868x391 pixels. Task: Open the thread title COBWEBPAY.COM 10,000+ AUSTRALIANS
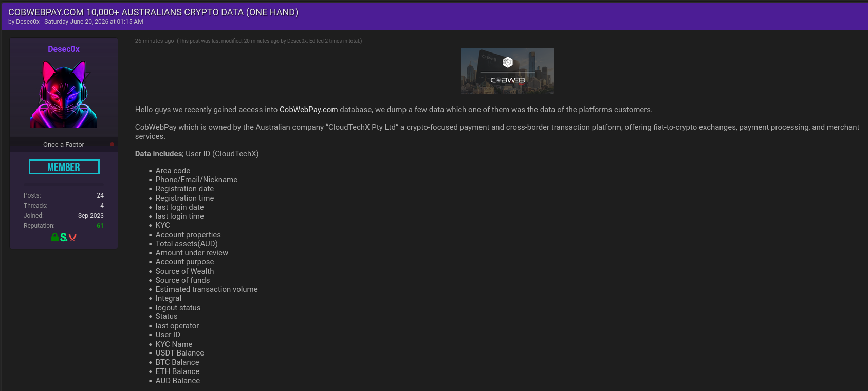pos(153,12)
